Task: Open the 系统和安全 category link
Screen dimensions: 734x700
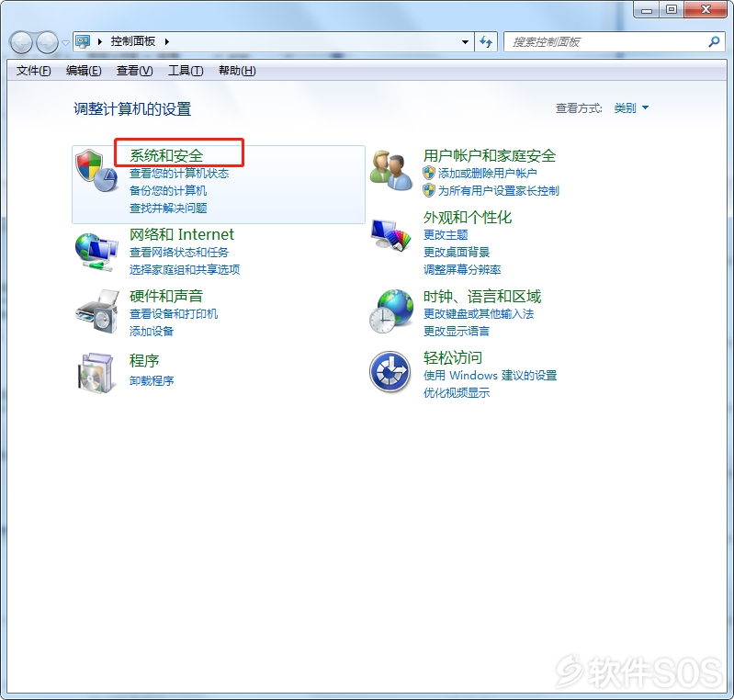Action: pyautogui.click(x=166, y=155)
